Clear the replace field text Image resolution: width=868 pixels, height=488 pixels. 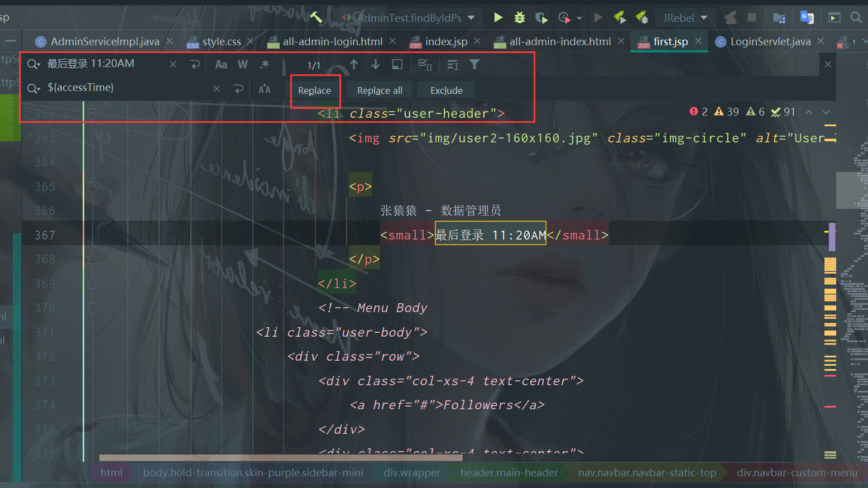217,89
